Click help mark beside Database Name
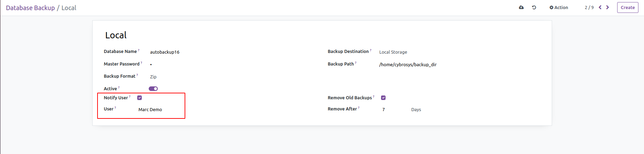The image size is (644, 154). (x=139, y=50)
